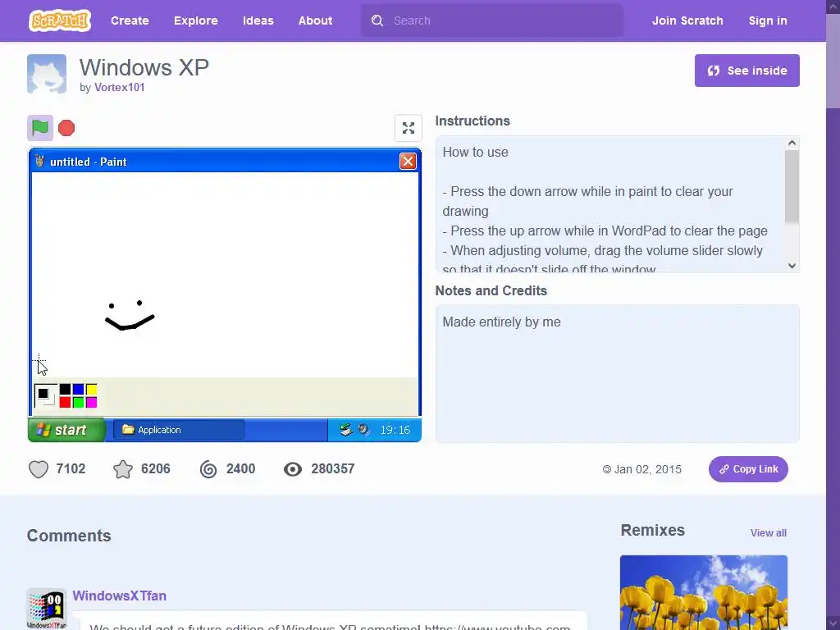Click the remixes spiral icon
The height and width of the screenshot is (630, 840).
tap(208, 469)
